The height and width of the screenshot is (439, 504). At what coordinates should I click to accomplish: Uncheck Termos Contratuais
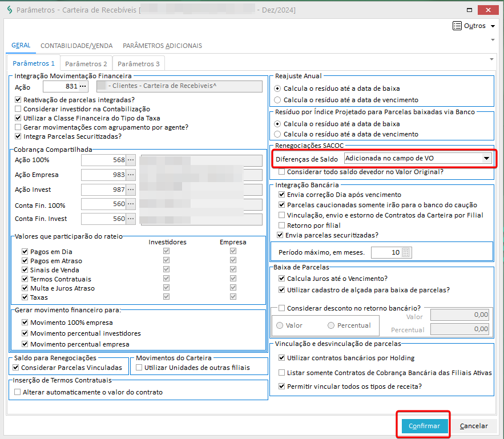click(25, 279)
